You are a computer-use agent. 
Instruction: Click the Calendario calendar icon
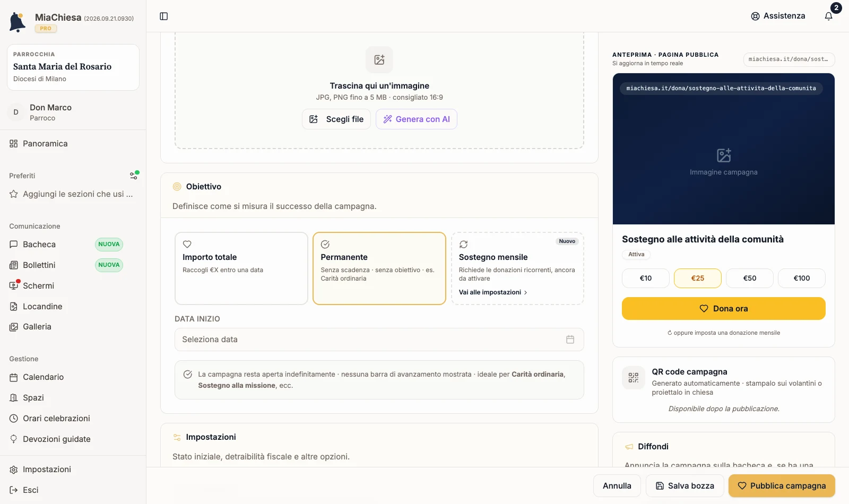coord(14,377)
